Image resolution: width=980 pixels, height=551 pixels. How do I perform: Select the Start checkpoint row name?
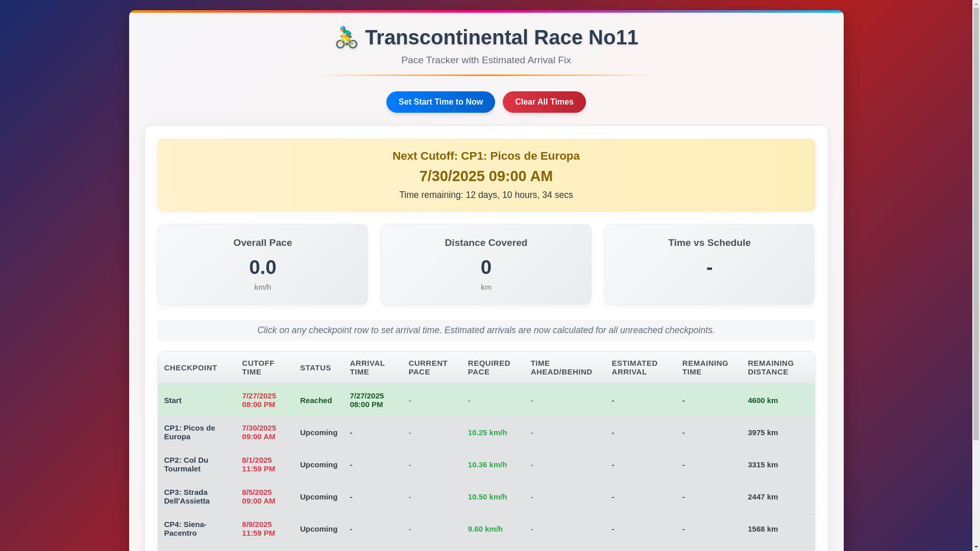(173, 400)
